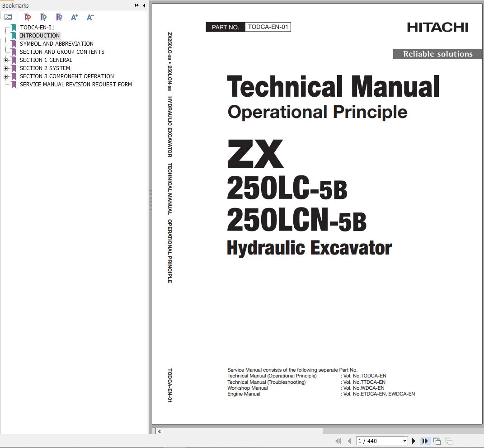This screenshot has height=448, width=484.
Task: Click the 'Vol. No.TTDCA-EN' text line
Action: pyautogui.click(x=364, y=382)
